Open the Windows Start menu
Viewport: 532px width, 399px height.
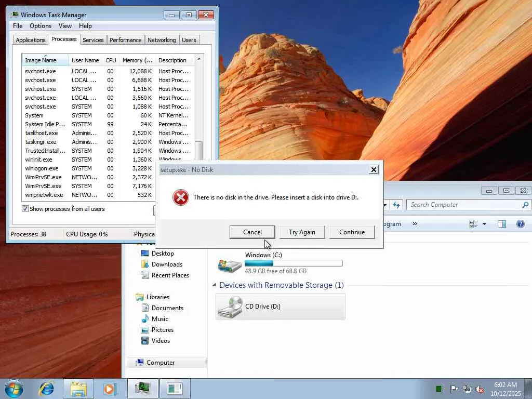point(14,389)
